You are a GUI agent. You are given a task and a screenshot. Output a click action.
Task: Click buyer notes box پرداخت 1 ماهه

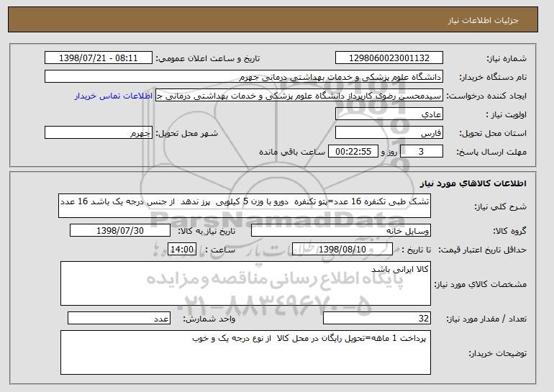coord(245,352)
